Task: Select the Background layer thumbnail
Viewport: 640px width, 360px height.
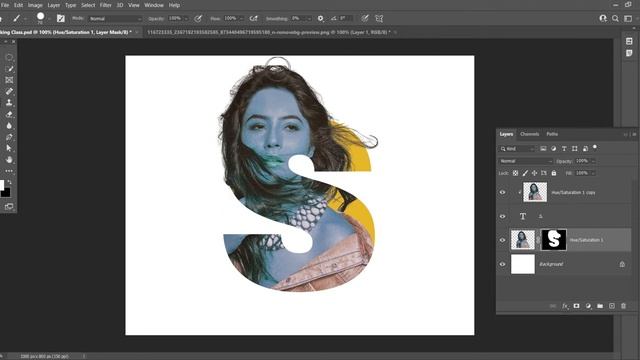Action: [523, 264]
